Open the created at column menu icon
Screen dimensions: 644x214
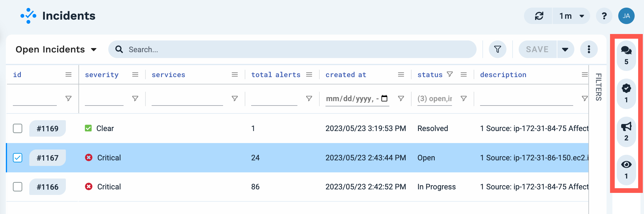401,75
